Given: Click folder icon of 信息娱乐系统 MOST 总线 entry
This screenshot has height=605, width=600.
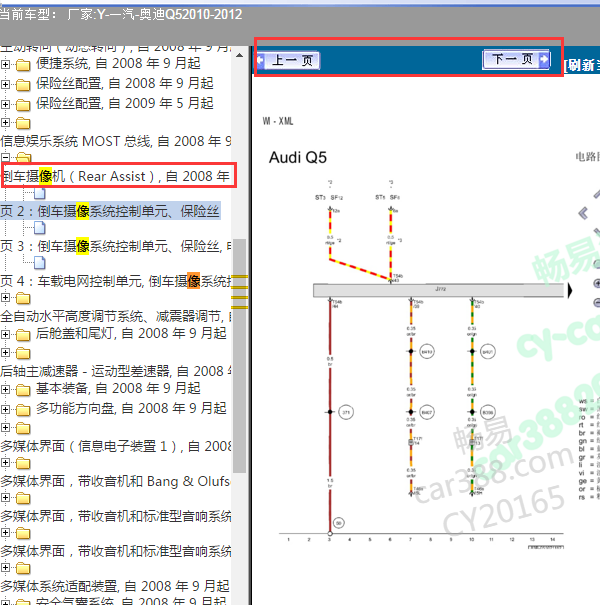Looking at the screenshot, I should tap(23, 123).
